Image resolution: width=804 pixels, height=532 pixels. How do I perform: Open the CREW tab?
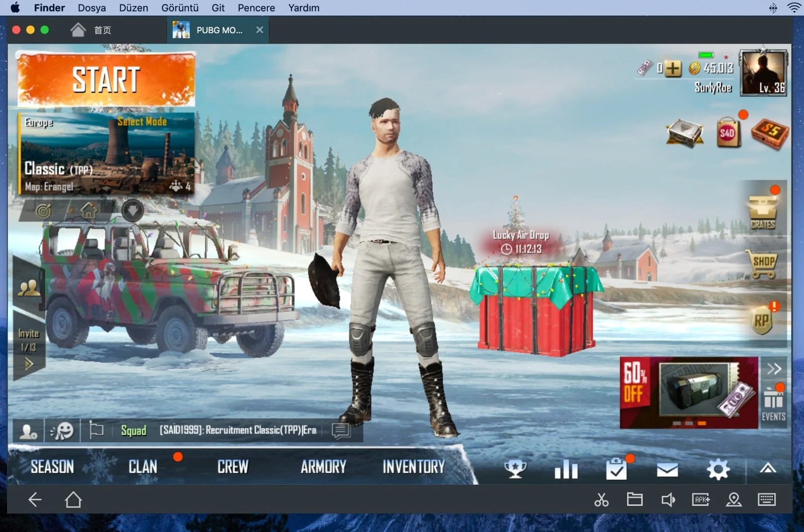[233, 467]
